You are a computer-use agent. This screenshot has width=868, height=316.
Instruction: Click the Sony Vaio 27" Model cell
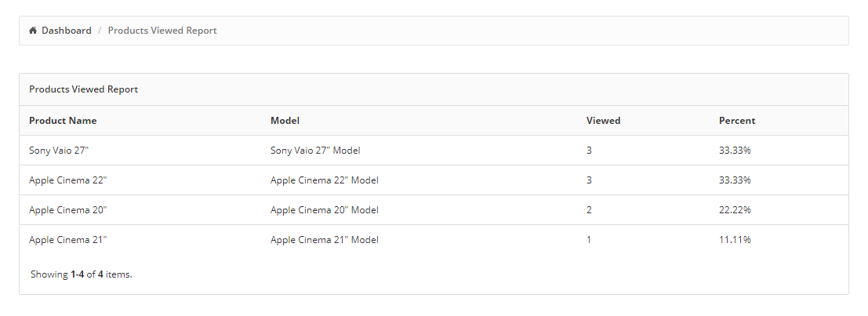pos(315,151)
